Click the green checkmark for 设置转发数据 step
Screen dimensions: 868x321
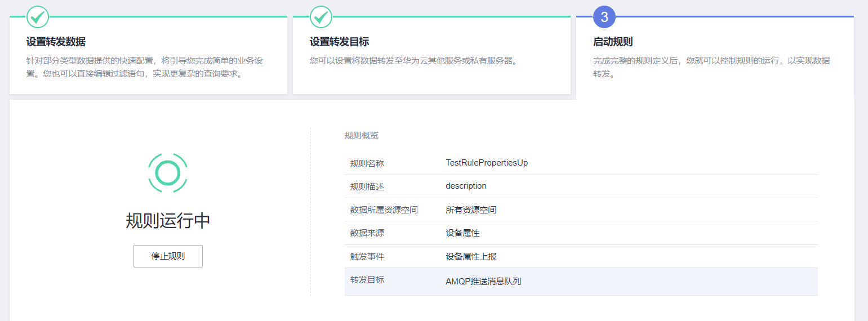pos(38,17)
